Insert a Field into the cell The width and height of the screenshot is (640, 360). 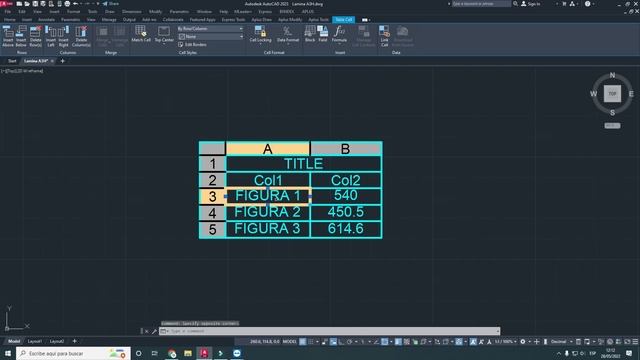tap(323, 34)
